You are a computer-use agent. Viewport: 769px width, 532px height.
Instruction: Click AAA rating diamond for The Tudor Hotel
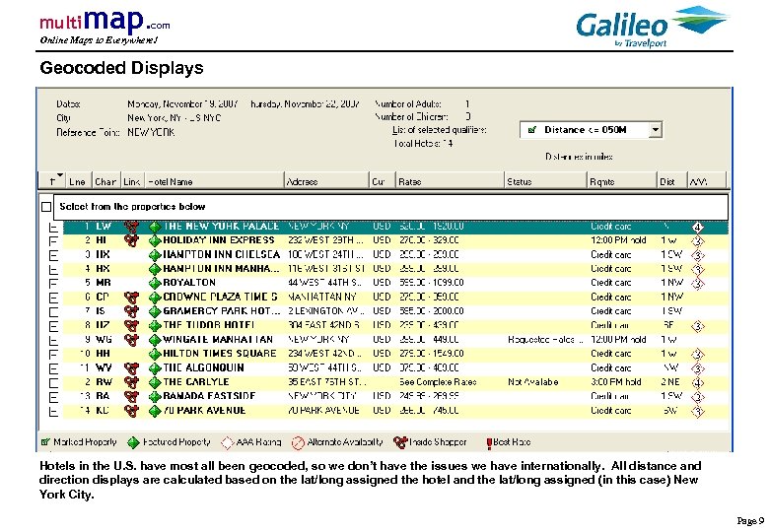(697, 326)
